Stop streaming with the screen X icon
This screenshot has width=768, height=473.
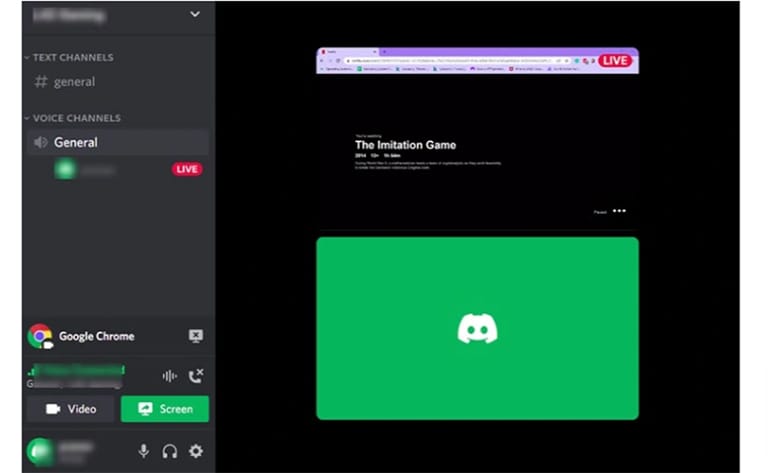pos(196,336)
